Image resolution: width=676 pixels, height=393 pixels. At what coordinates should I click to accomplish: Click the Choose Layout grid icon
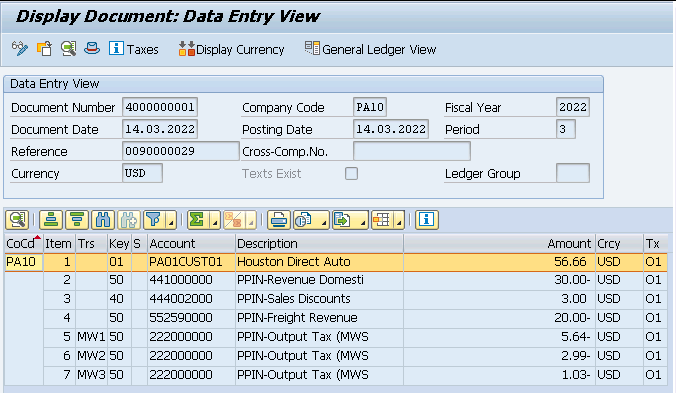click(382, 220)
